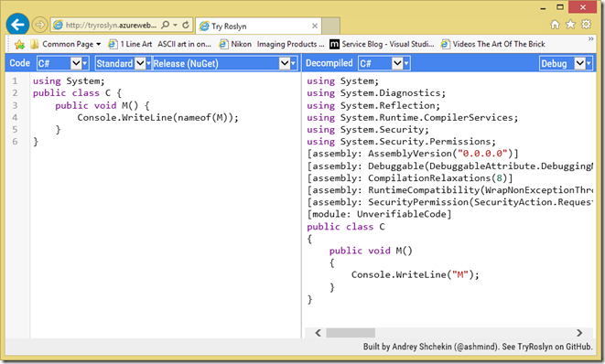Open a new blank tab

[x=330, y=26]
